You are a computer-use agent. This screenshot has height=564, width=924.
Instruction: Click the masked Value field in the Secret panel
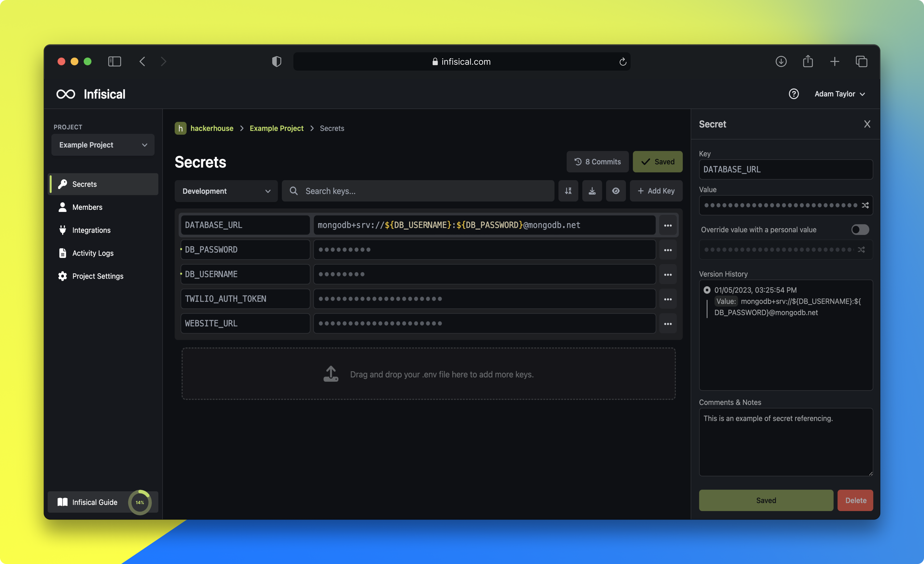(786, 205)
